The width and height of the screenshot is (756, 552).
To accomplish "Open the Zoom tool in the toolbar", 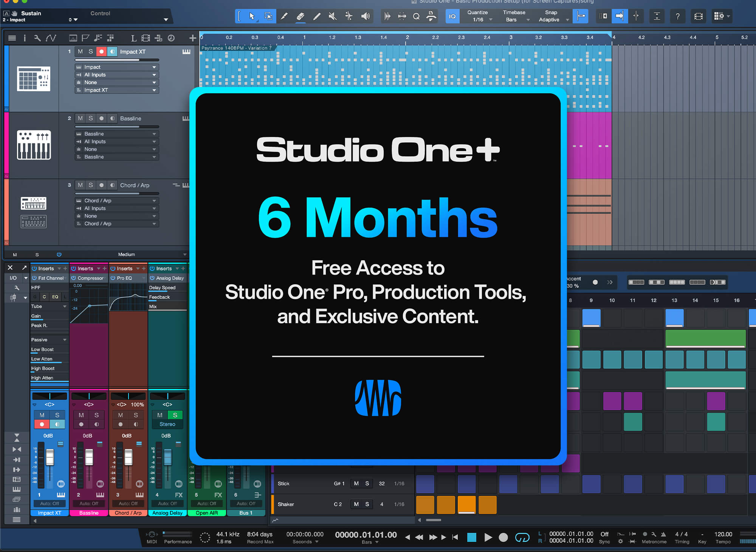I will coord(416,16).
